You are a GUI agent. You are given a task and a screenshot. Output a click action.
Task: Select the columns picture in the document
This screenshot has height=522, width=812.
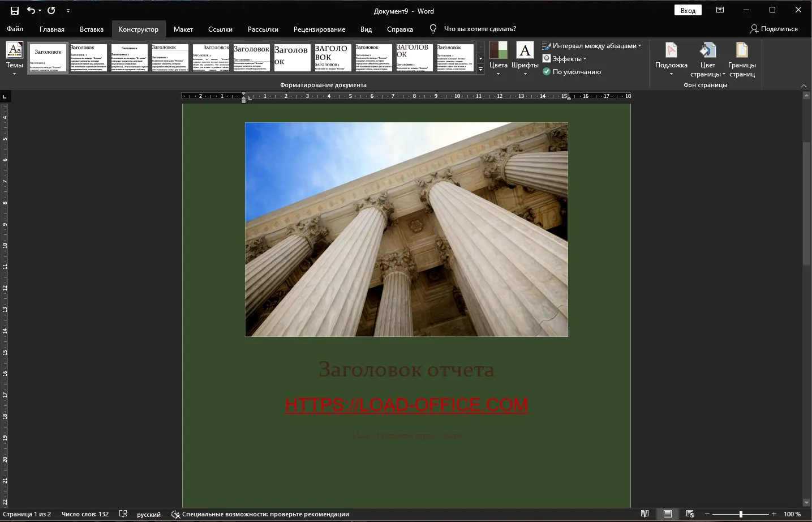(x=406, y=229)
